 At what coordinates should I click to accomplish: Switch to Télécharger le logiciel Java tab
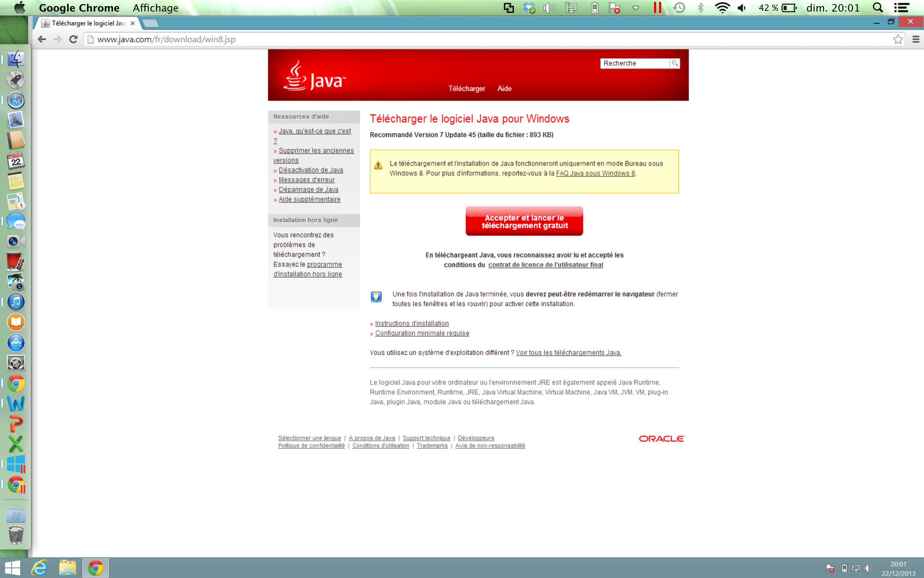88,23
